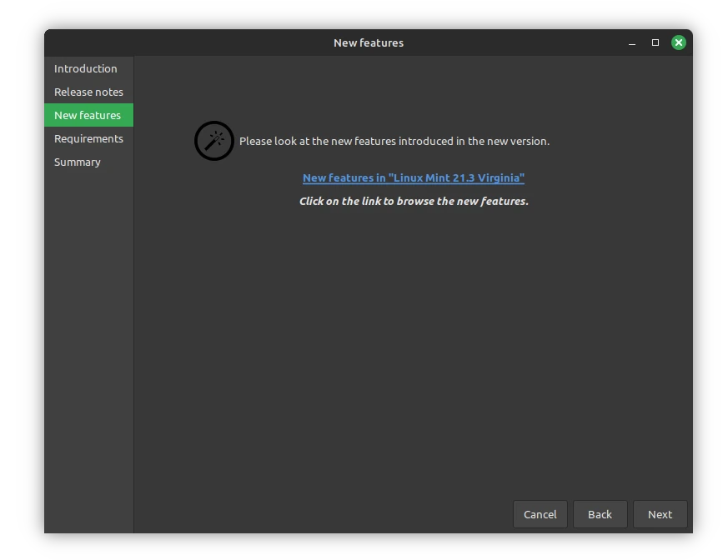Go back with the Back button

tap(600, 514)
